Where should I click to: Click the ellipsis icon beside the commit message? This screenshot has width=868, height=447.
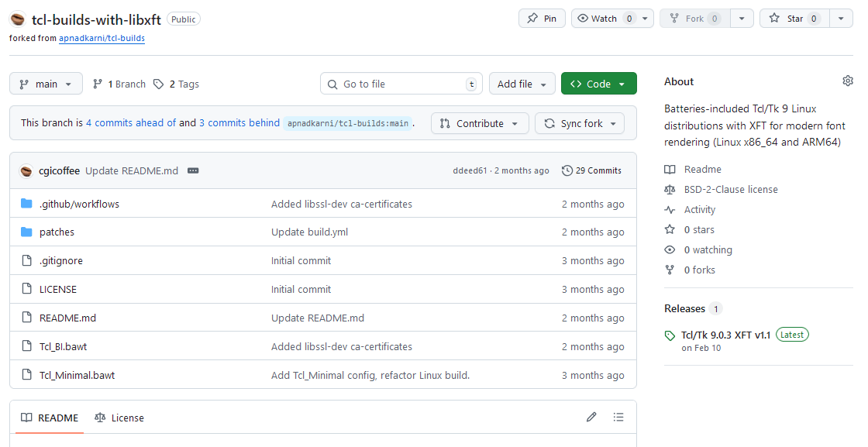pos(193,170)
